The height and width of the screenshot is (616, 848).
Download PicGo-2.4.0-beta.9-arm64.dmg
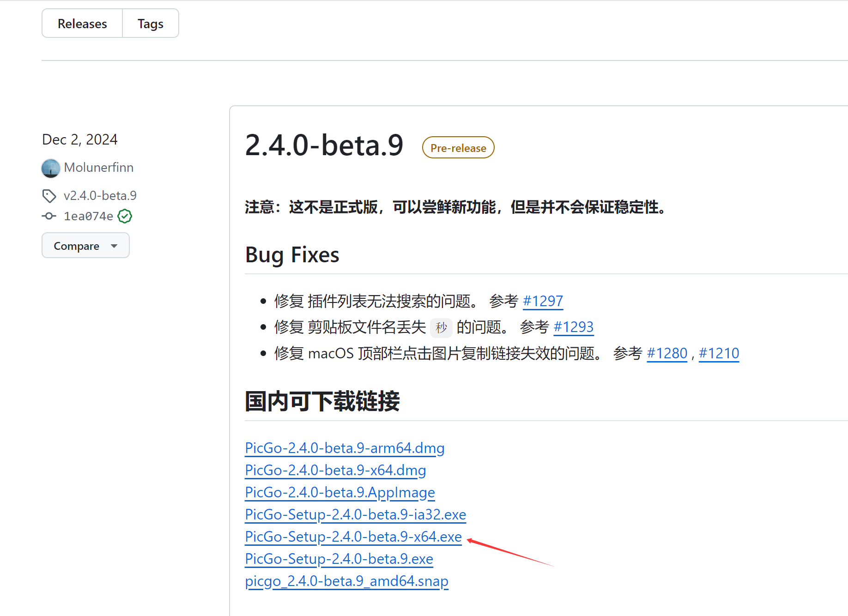click(345, 448)
